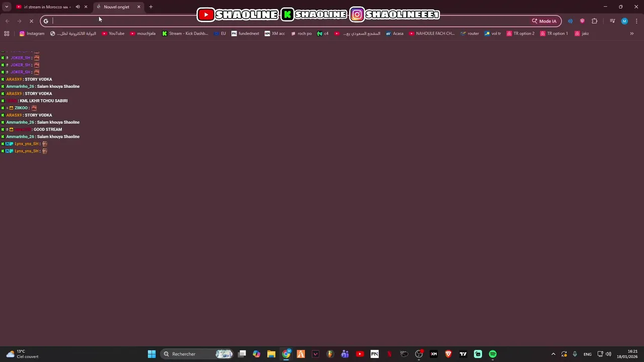Open the mouchjala bookmark
The width and height of the screenshot is (644, 362).
[x=142, y=34]
